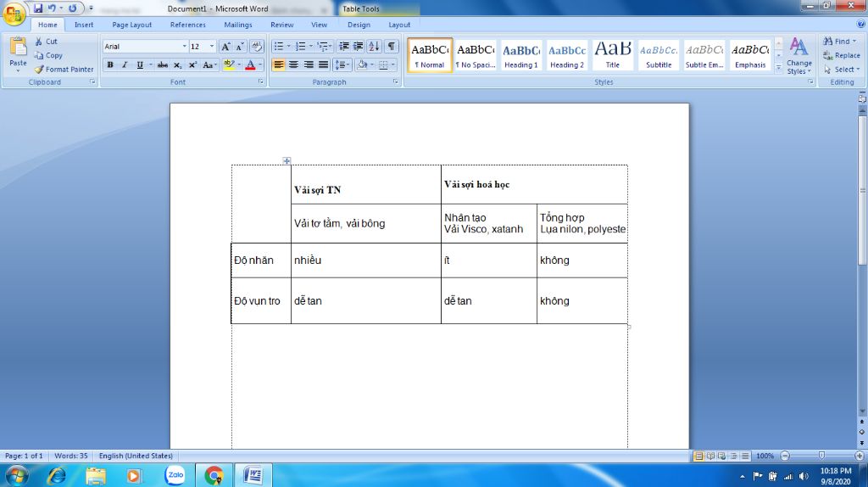
Task: Open line spacing options
Action: [342, 64]
